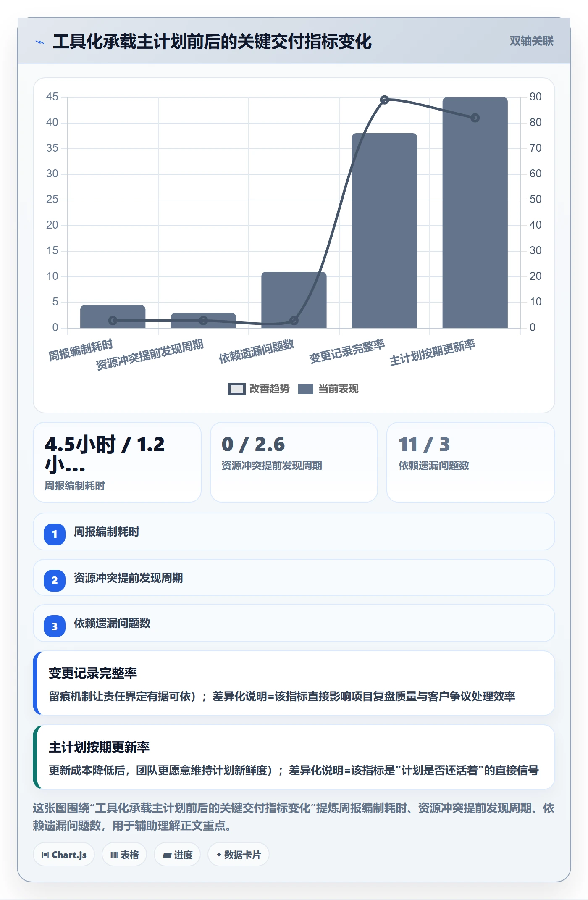The width and height of the screenshot is (588, 900).
Task: Click the lightning icon beside the header title
Action: pyautogui.click(x=40, y=42)
